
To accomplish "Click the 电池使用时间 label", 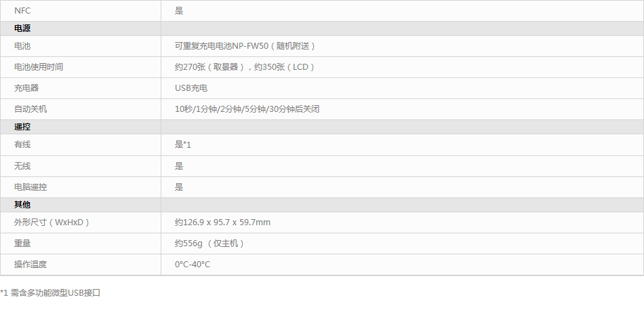I will (39, 67).
